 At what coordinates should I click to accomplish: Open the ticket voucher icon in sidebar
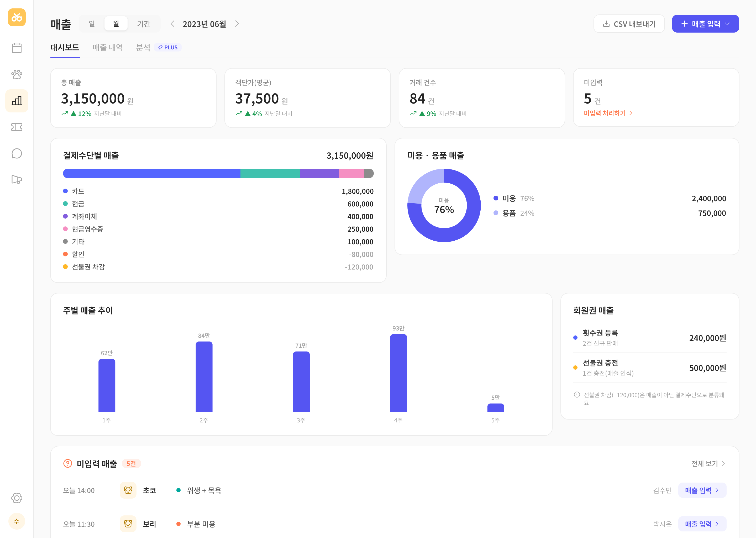pos(17,127)
